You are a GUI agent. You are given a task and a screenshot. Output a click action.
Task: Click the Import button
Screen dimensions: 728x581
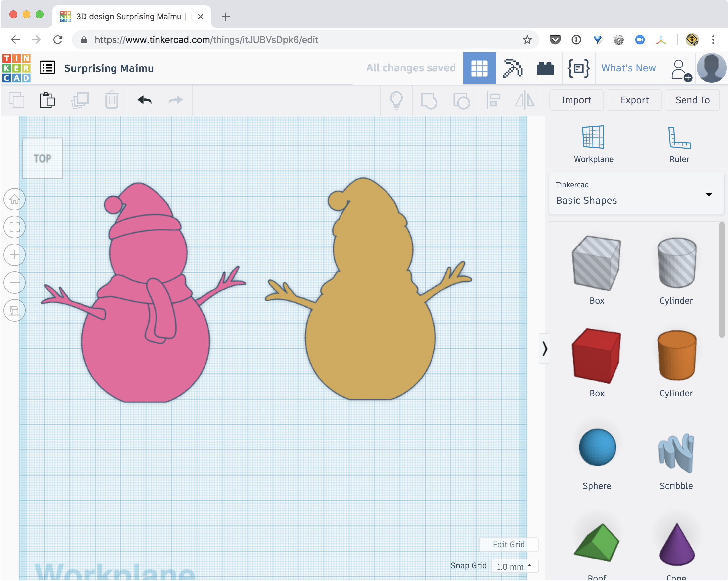click(576, 100)
